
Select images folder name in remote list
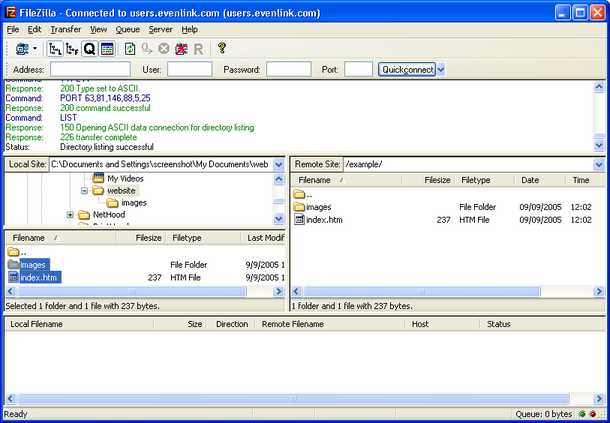[x=319, y=207]
